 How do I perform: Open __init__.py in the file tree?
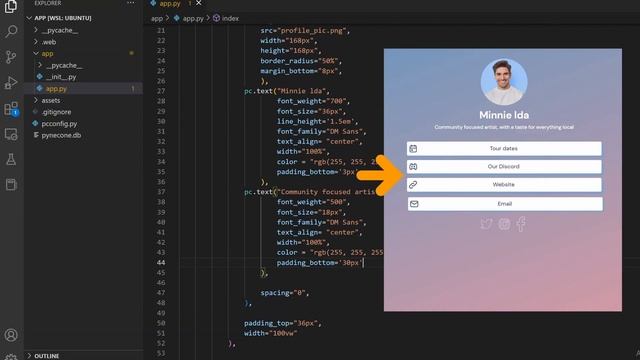(61, 77)
